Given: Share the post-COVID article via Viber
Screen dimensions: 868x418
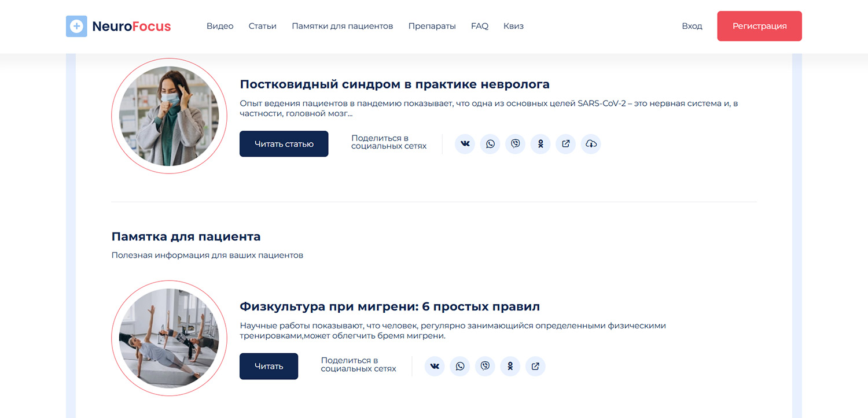Looking at the screenshot, I should point(515,144).
